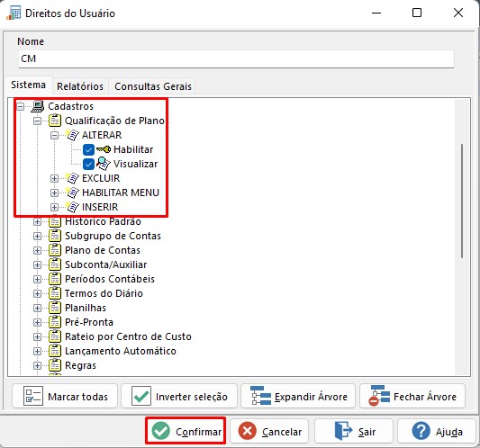Collapse the Qualificação de Plano node

pos(37,121)
